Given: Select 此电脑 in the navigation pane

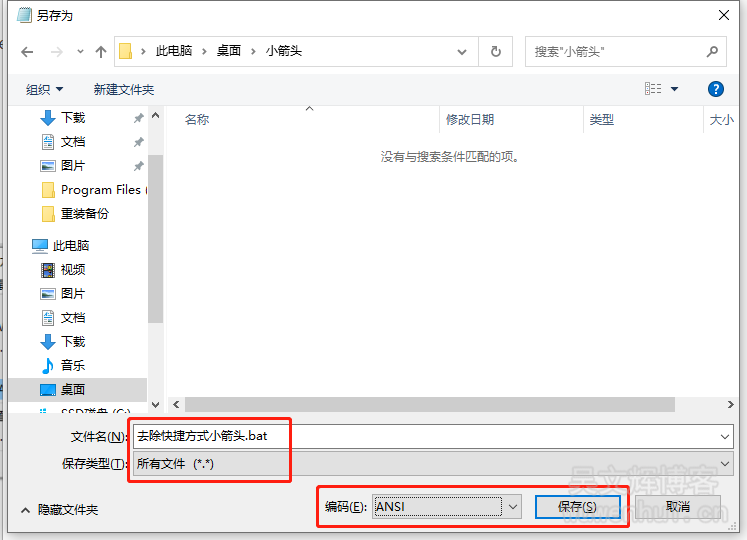Looking at the screenshot, I should [70, 245].
